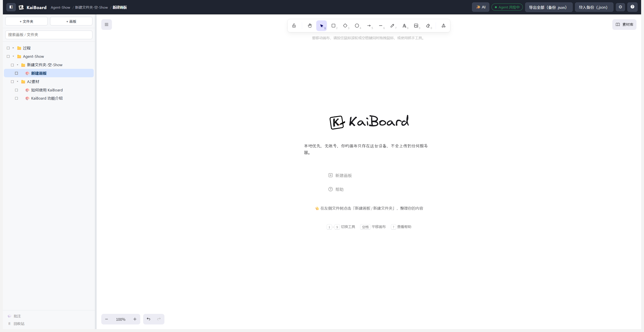Click palette icon of 如何使用 KaiBoard

pos(27,90)
